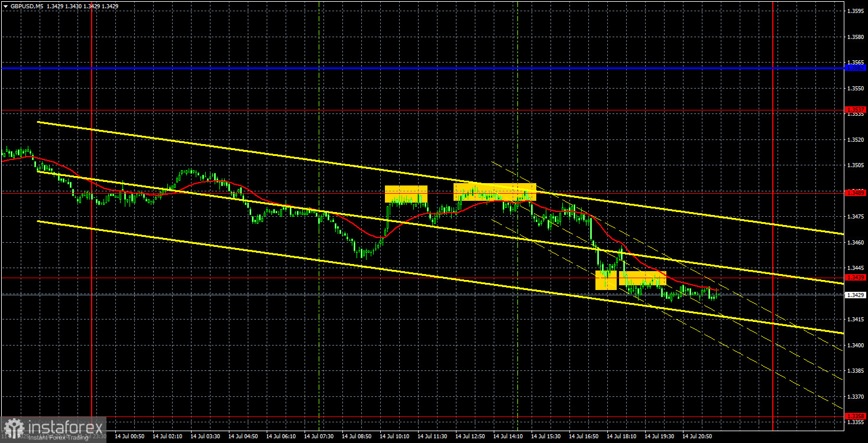Click the 14 Jul 11:30 time label
Image resolution: width=868 pixels, height=443 pixels.
(x=432, y=437)
